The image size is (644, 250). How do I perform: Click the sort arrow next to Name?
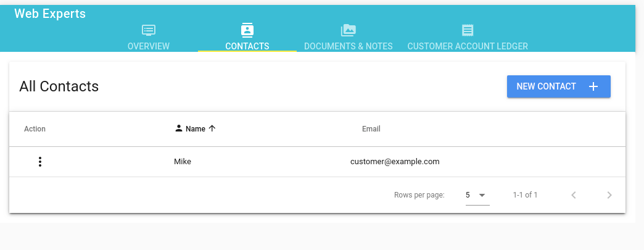[212, 128]
